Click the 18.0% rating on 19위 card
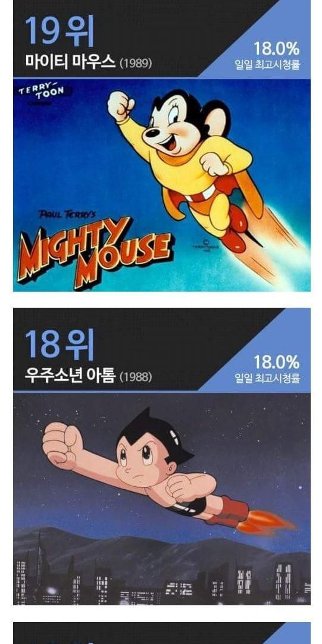Screen dimensions: 322x644 tap(276, 48)
